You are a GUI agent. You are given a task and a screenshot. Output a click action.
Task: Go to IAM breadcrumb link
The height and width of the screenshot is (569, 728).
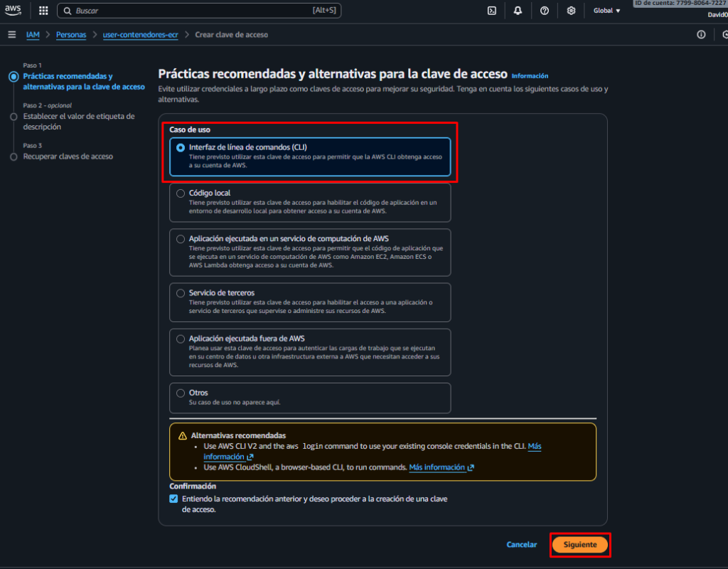33,34
